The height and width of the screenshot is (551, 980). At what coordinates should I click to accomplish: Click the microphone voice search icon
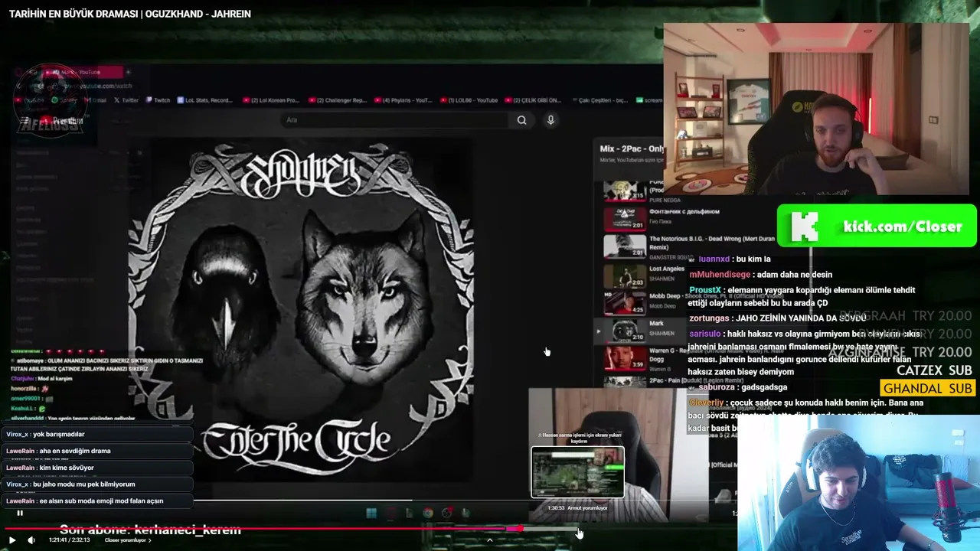(550, 120)
